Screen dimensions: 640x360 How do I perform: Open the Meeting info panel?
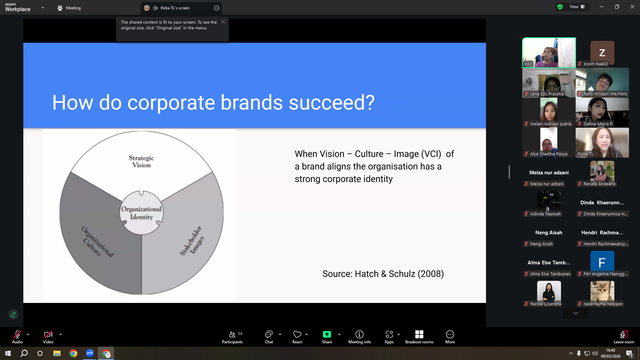(359, 337)
